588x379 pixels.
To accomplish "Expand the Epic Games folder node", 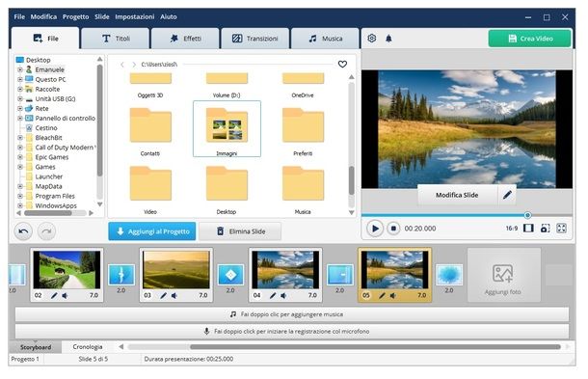I will click(20, 157).
